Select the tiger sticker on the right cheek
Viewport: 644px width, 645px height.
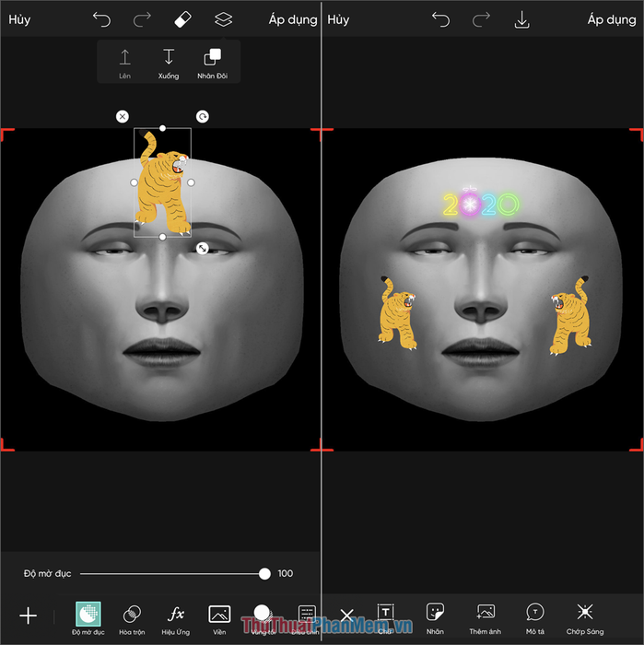[x=570, y=316]
